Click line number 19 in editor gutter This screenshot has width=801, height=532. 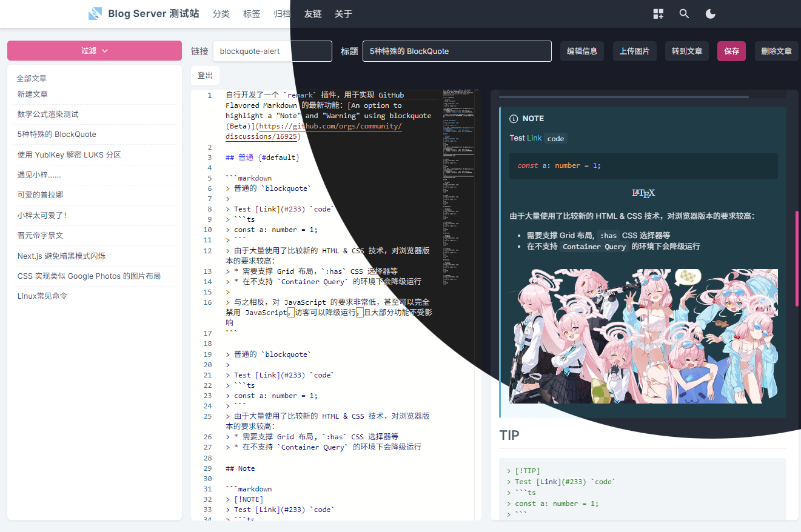pos(208,354)
